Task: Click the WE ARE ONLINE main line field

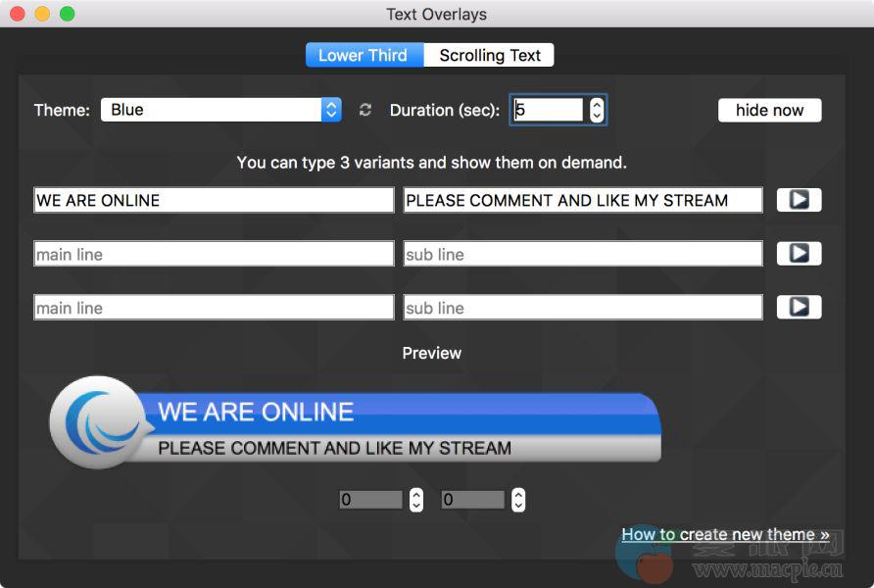Action: 214,200
